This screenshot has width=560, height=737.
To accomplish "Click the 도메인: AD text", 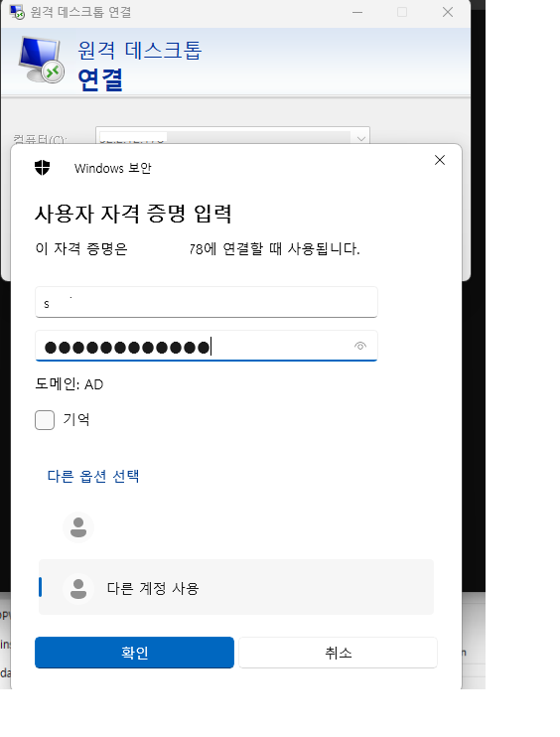I will [x=70, y=384].
